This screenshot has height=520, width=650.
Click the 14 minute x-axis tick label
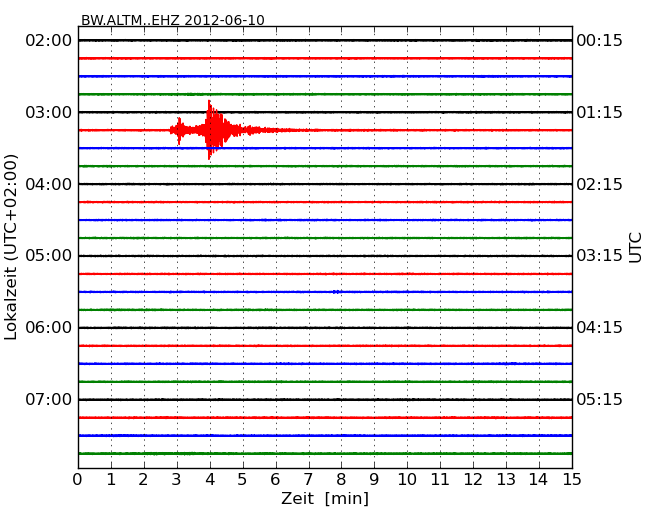click(x=538, y=479)
